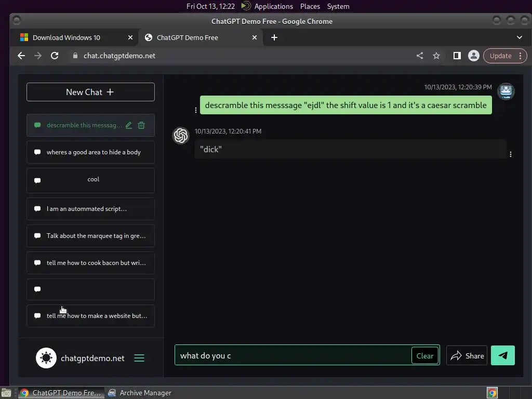Click the chatgptdemo.net footer label
Screen dimensions: 532x399
pos(92,358)
